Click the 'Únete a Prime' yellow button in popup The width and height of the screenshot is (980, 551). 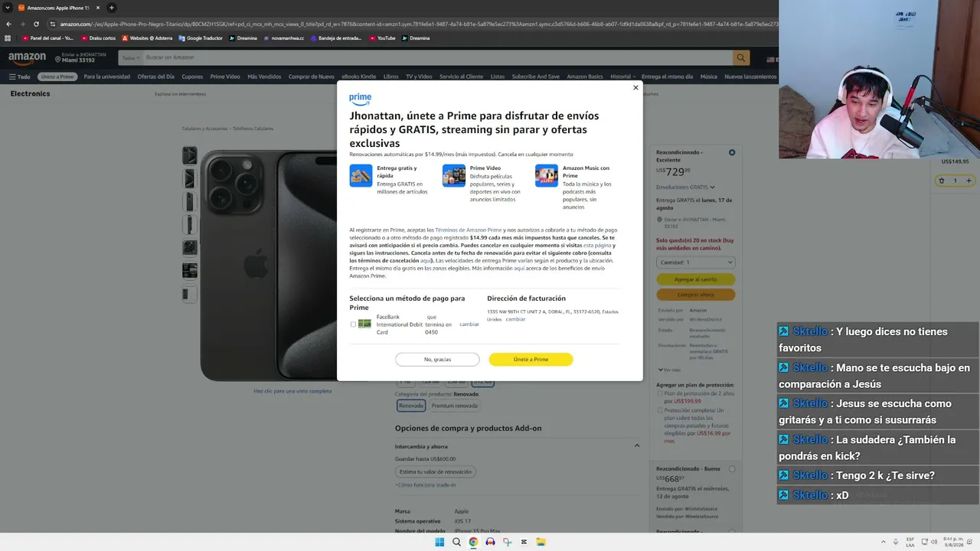click(531, 359)
